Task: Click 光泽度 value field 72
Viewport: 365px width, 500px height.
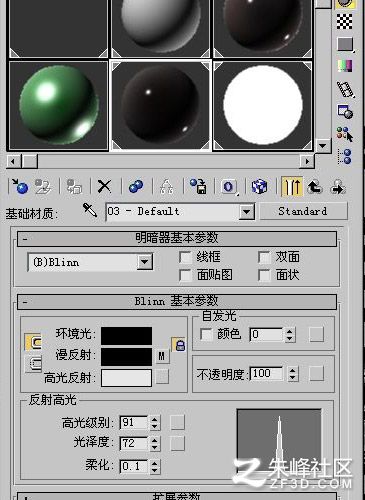Action: click(x=134, y=444)
